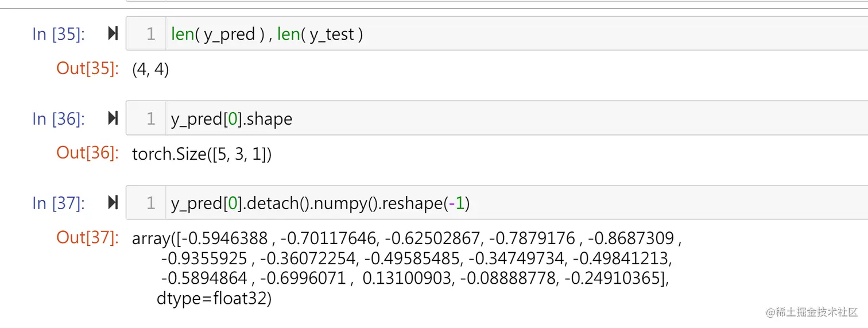Click line number gutter of the In [36] cell
This screenshot has height=328, width=868.
151,118
